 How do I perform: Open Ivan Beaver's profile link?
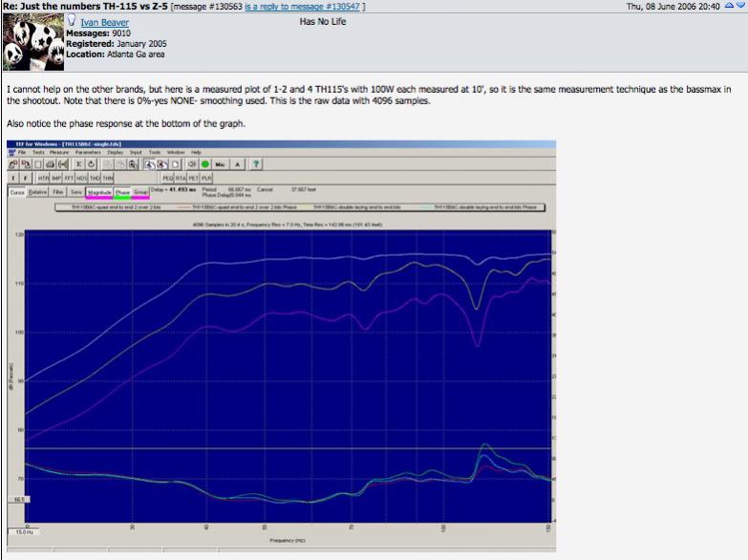tap(104, 22)
